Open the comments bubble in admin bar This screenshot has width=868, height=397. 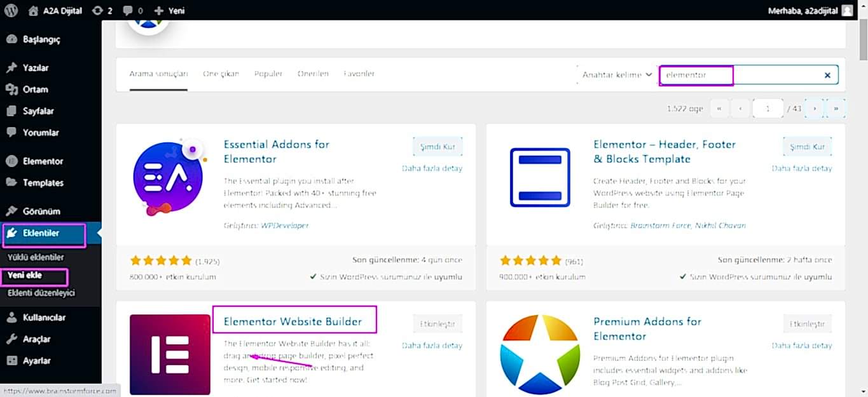tap(127, 11)
